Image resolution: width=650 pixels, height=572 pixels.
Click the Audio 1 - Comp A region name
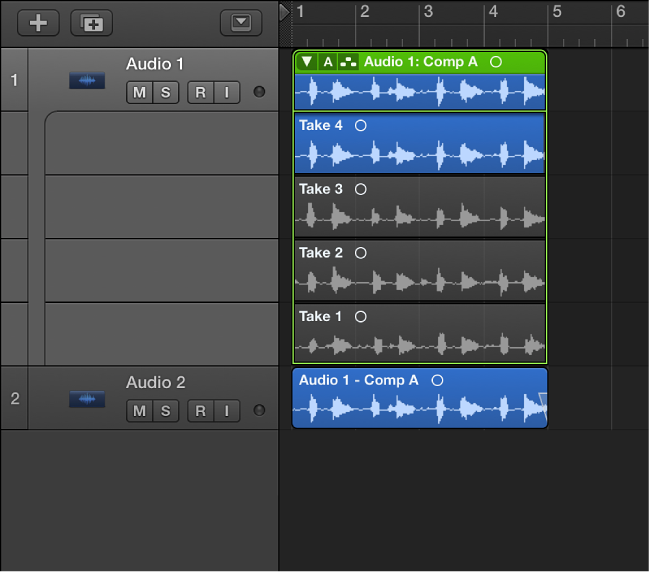(x=359, y=380)
